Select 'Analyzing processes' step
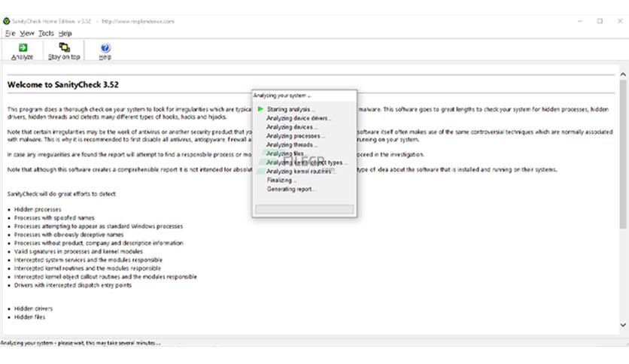The image size is (629, 364). tap(296, 136)
